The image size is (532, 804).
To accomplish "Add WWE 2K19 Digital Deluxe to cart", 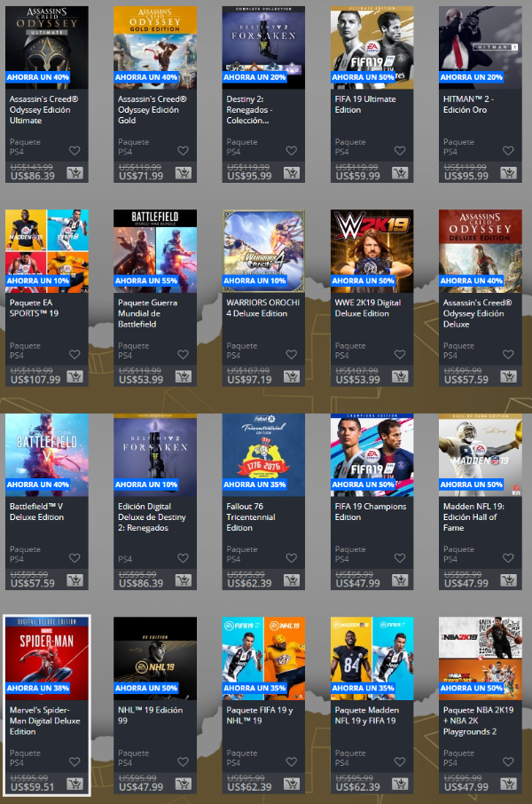I will tap(400, 379).
